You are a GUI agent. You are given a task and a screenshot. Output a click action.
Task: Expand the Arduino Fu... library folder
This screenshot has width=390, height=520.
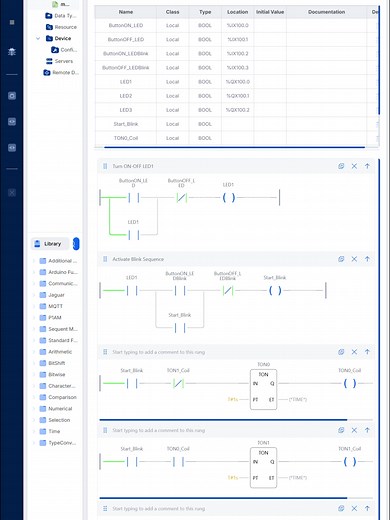34,272
